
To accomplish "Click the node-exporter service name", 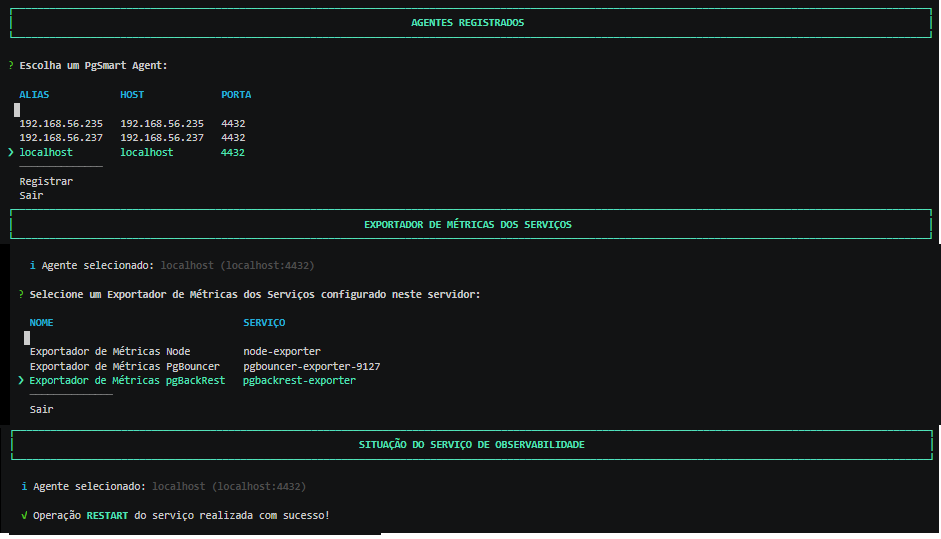I will point(282,352).
